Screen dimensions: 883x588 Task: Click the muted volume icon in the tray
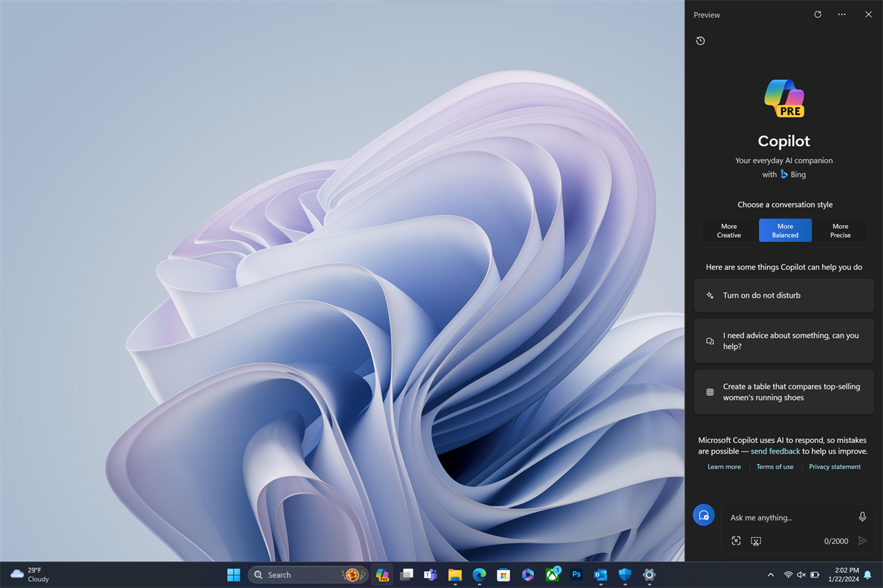[802, 575]
